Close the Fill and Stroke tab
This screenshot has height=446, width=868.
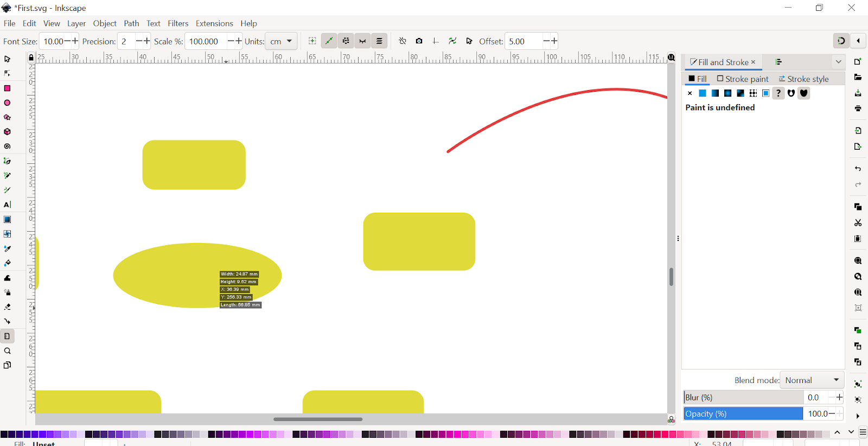tap(753, 62)
